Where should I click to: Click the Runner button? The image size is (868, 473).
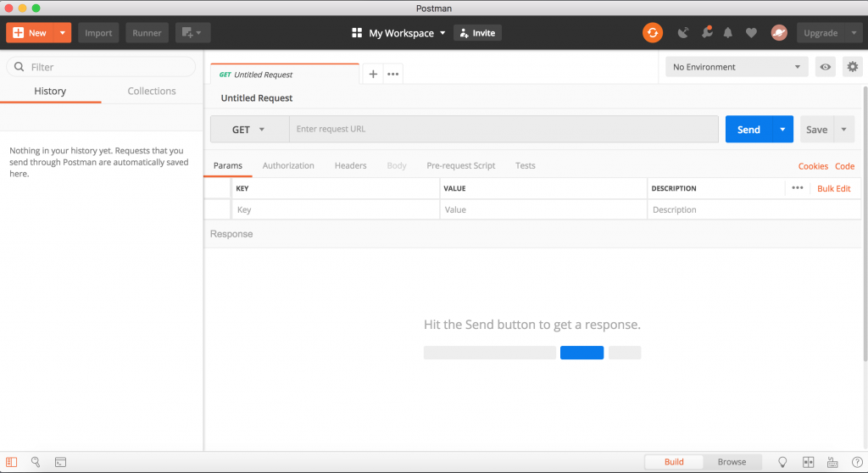pyautogui.click(x=147, y=33)
